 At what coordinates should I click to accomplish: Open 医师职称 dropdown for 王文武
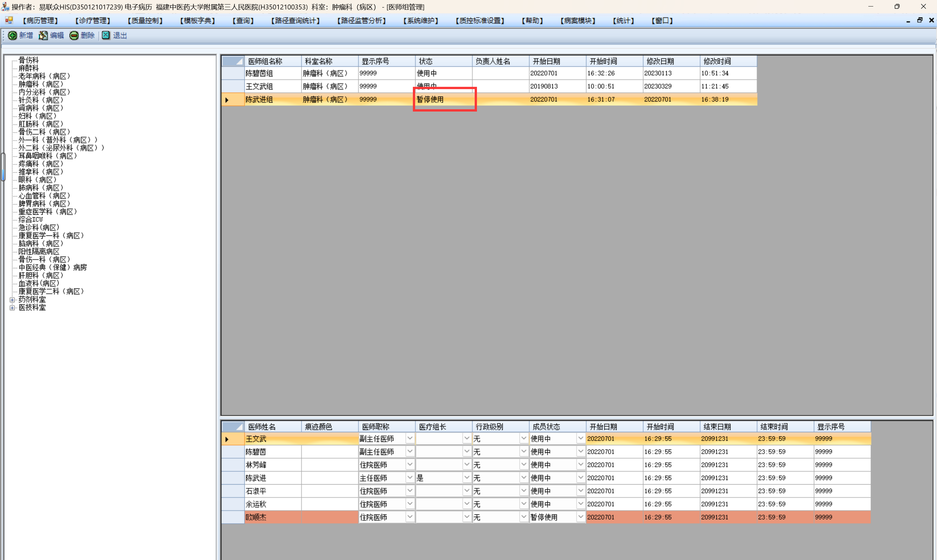(x=410, y=438)
